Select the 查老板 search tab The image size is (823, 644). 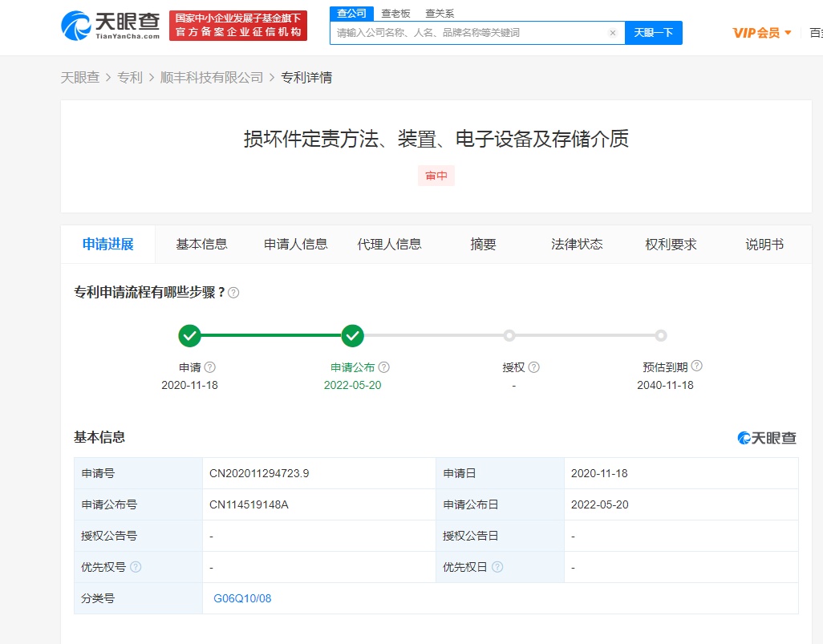click(395, 14)
